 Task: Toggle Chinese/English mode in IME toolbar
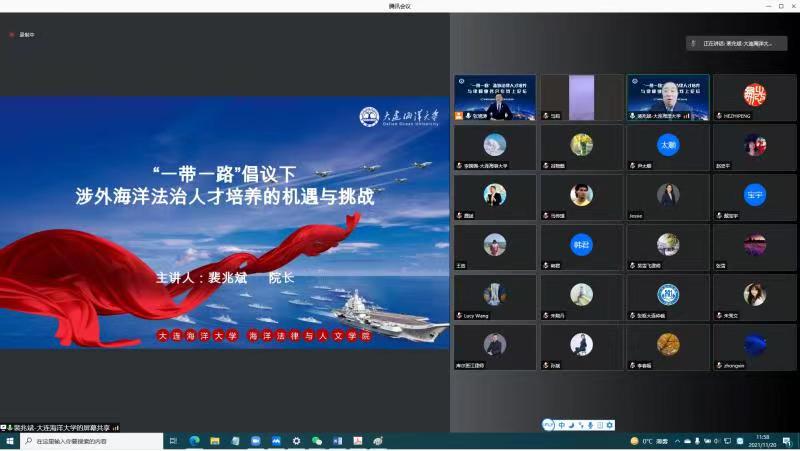tap(561, 426)
